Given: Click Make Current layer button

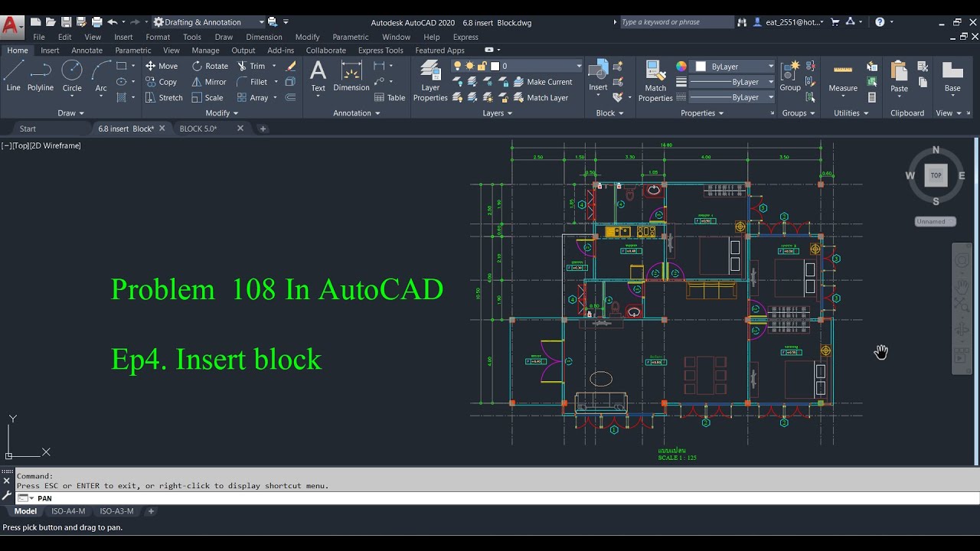Looking at the screenshot, I should pyautogui.click(x=543, y=82).
